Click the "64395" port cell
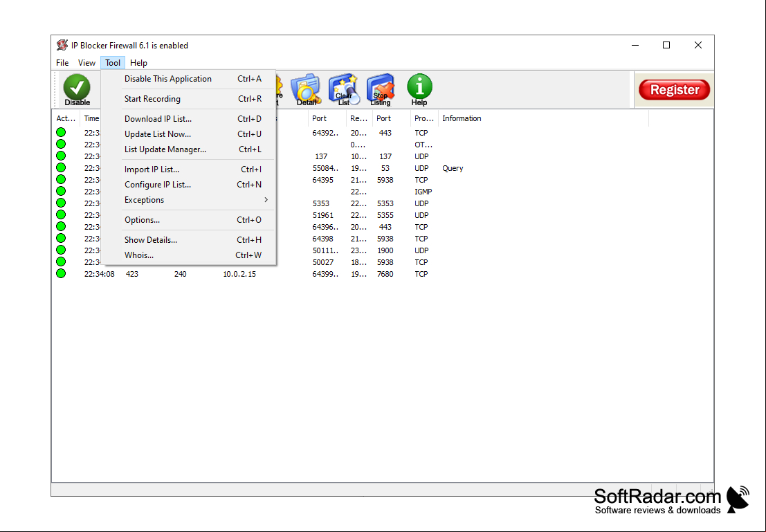 tap(323, 180)
